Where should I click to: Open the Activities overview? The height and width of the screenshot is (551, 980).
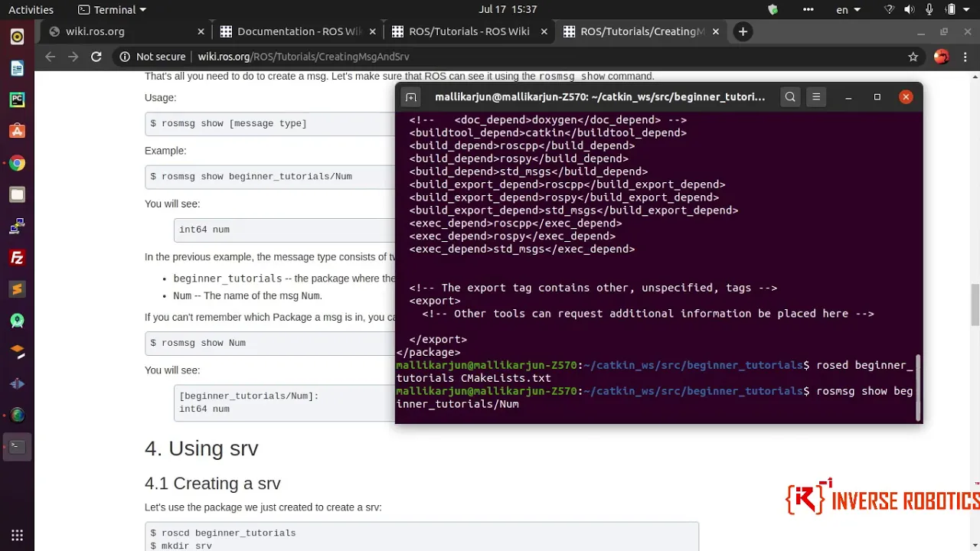click(x=31, y=10)
